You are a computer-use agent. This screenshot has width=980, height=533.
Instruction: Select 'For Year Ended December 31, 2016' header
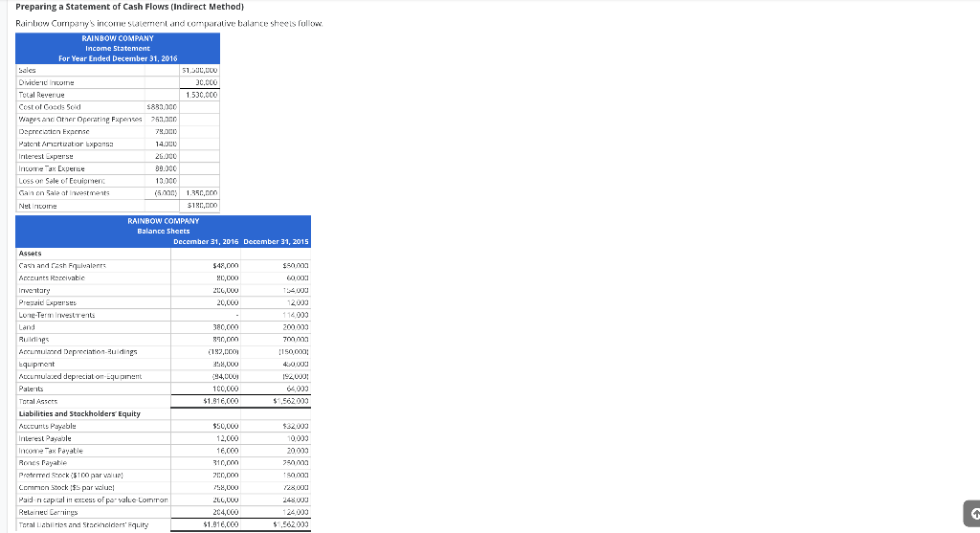pos(118,58)
